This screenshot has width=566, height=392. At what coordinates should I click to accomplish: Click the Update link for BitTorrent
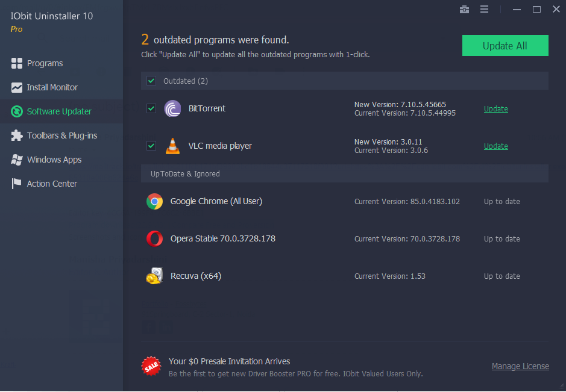(495, 109)
